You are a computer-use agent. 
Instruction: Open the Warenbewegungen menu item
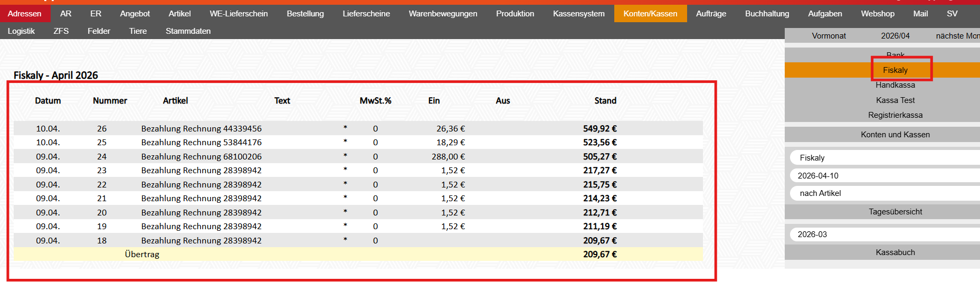[x=443, y=14]
